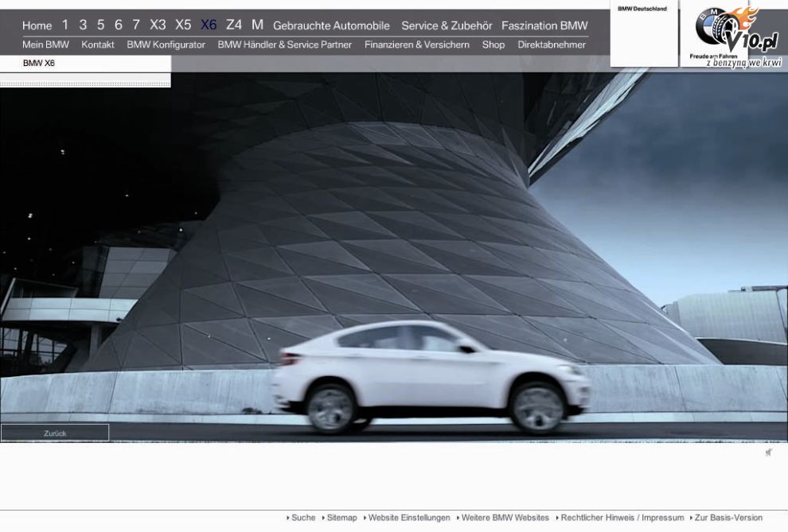
Task: Click the Zurück back button
Action: [x=55, y=433]
